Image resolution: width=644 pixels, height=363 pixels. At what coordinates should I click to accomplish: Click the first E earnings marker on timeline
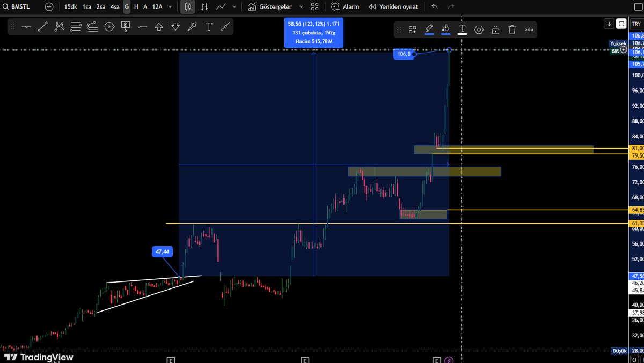click(171, 360)
